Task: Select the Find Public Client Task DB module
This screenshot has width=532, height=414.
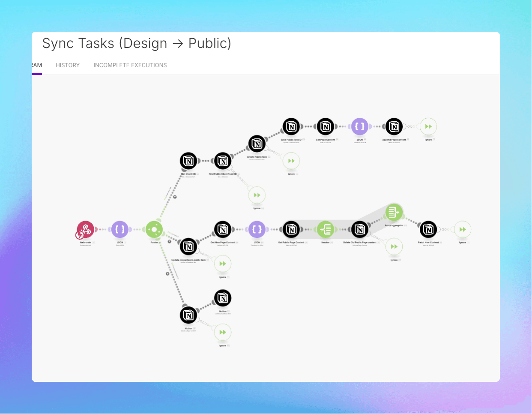Action: coord(222,161)
